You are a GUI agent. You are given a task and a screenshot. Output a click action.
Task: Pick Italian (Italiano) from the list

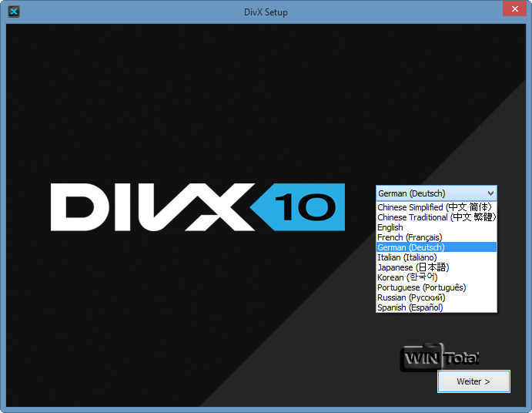(437, 257)
